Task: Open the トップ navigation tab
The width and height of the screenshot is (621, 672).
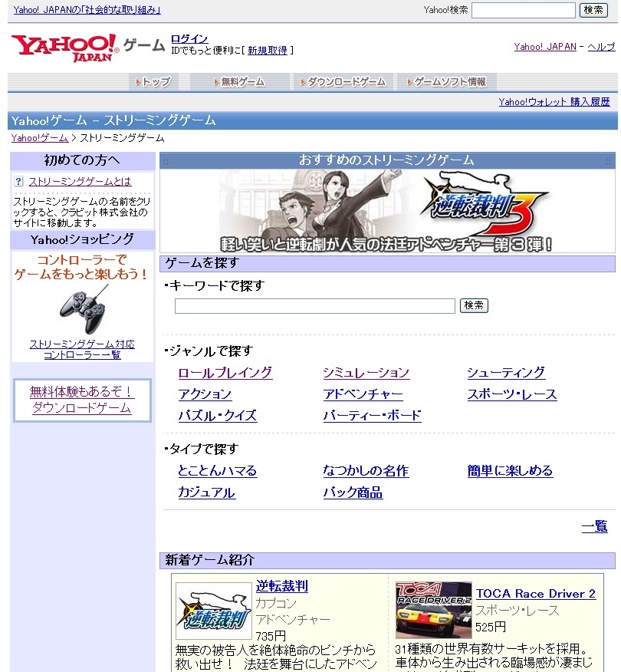Action: pos(153,82)
